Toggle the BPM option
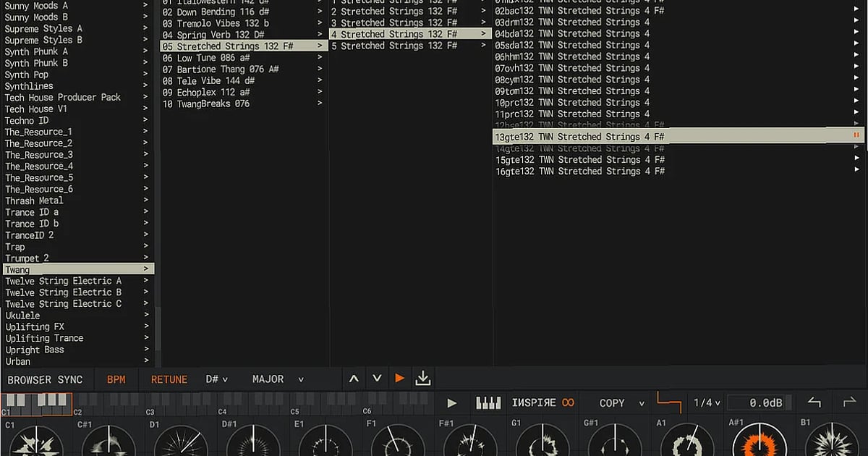Image resolution: width=868 pixels, height=456 pixels. [116, 379]
